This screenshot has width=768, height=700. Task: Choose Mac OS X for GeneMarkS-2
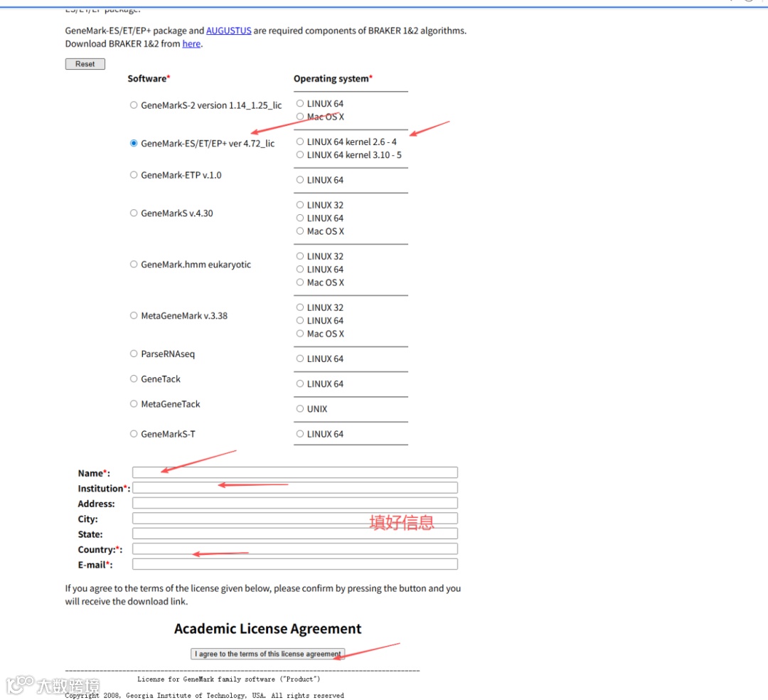[x=300, y=117]
